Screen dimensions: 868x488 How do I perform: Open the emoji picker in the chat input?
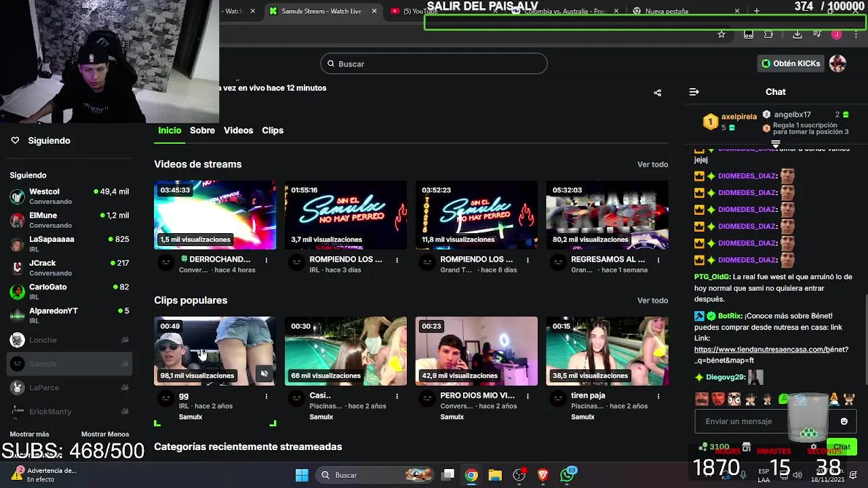tap(844, 422)
